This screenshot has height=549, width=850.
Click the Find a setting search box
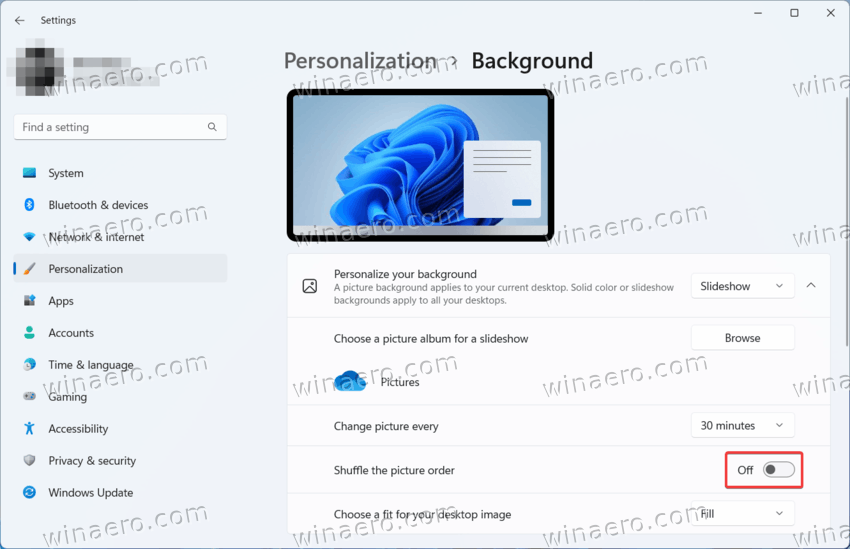pyautogui.click(x=120, y=127)
